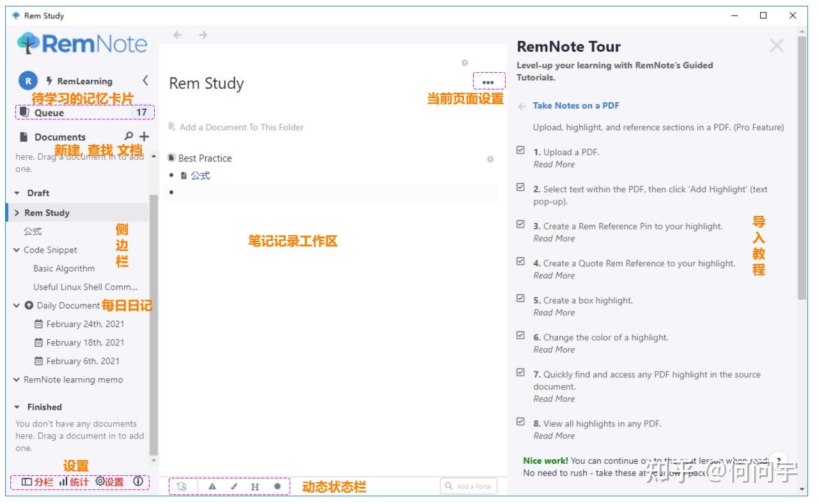Select the H heading icon in status bar
819x504 pixels.
tap(254, 486)
